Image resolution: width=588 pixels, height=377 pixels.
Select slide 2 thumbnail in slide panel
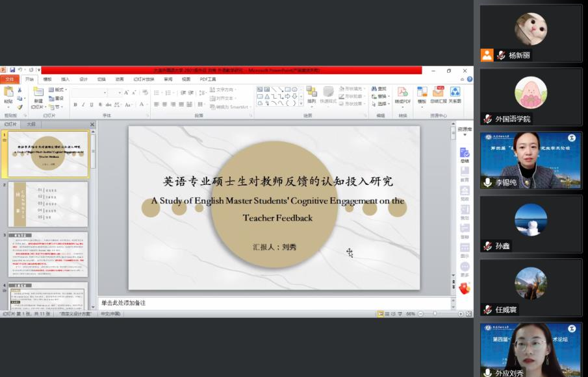click(47, 204)
